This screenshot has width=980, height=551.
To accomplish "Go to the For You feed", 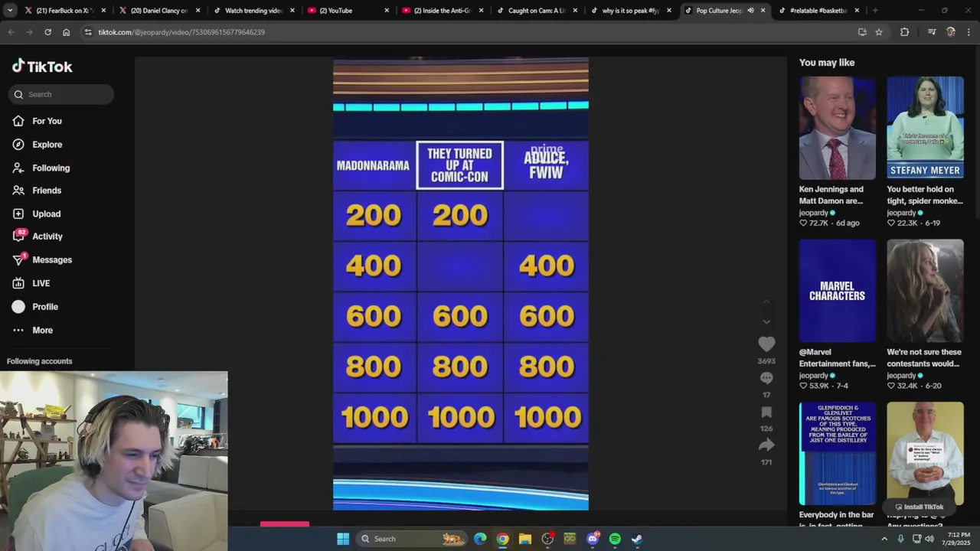I will [47, 121].
